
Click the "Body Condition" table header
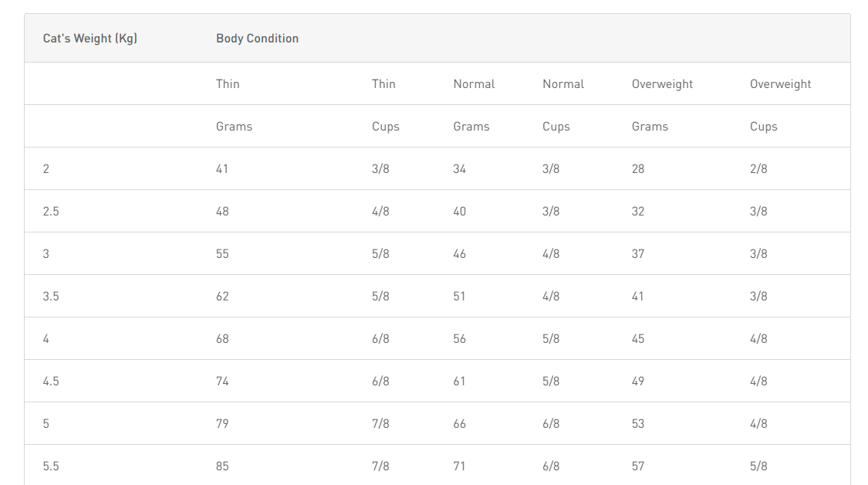click(257, 39)
